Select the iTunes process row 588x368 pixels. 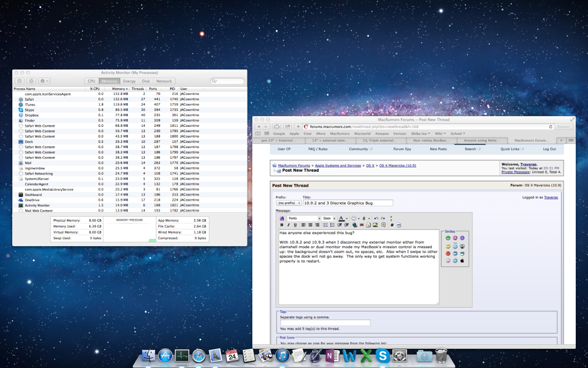129,104
